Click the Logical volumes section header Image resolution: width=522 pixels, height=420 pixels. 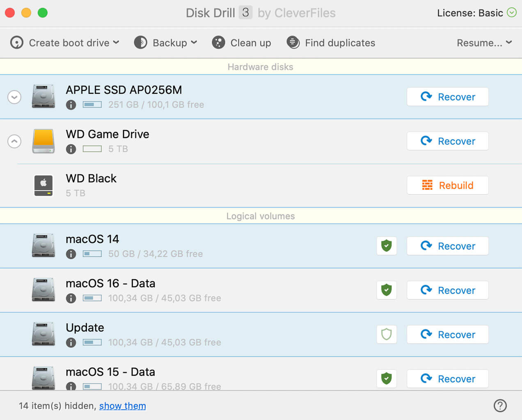[261, 216]
